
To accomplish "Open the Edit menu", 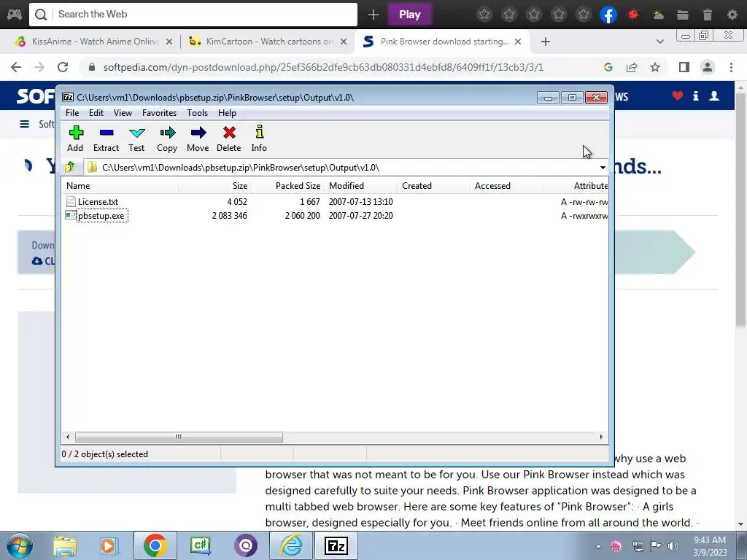I will click(x=96, y=113).
